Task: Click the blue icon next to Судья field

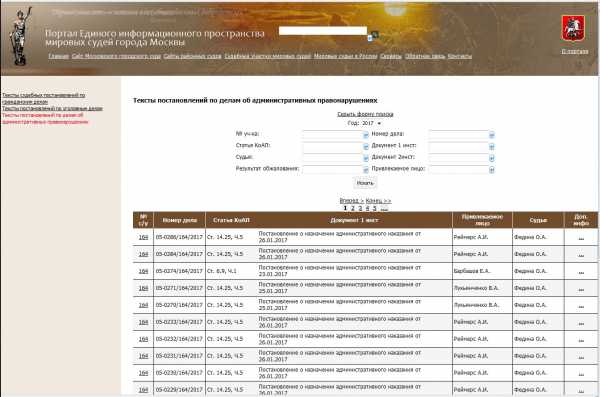Action: pyautogui.click(x=365, y=158)
